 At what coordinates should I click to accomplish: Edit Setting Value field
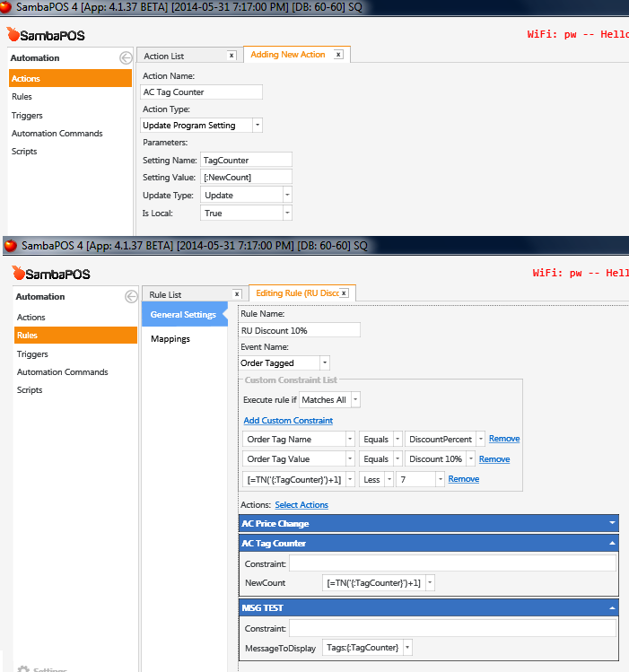tap(246, 177)
